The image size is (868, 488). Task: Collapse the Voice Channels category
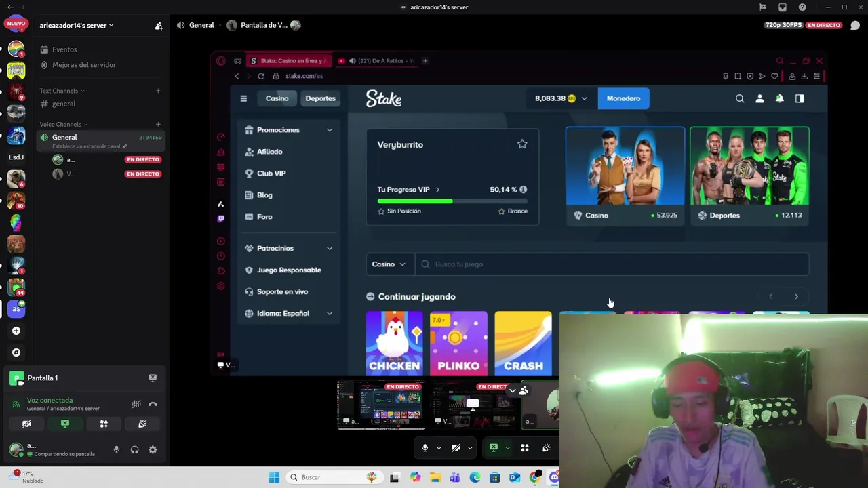point(64,124)
